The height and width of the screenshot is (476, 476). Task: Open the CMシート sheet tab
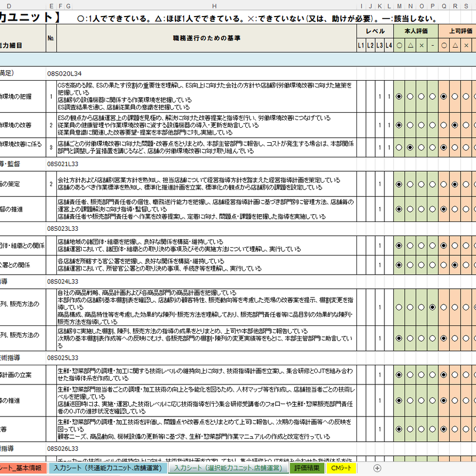(341, 468)
